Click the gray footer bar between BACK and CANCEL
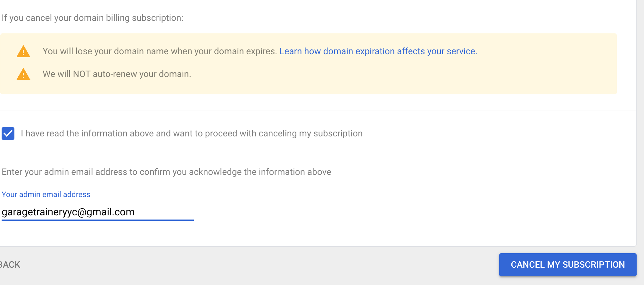 [x=256, y=265]
